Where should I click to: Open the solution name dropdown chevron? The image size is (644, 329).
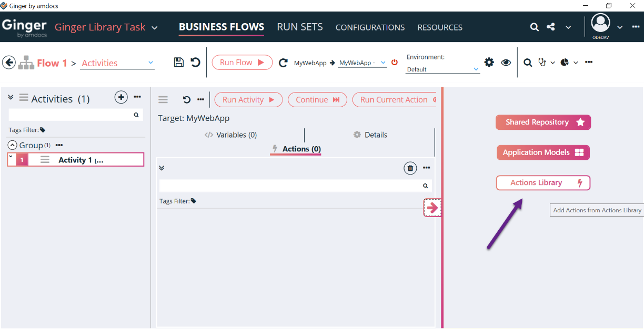(x=154, y=28)
